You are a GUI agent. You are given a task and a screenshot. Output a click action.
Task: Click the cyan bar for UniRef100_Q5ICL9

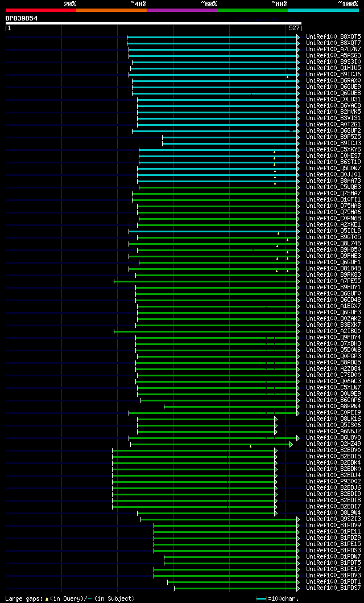tap(214, 232)
